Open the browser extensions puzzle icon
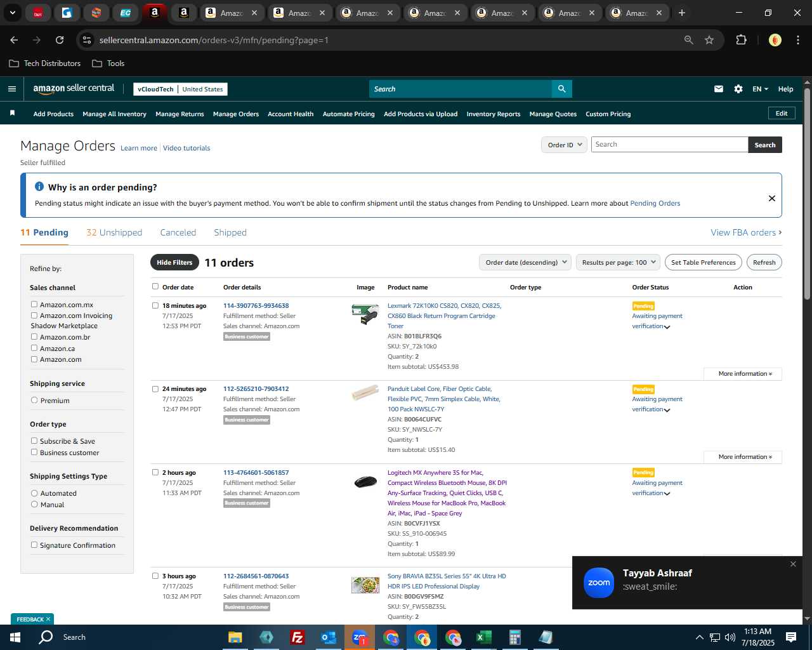 tap(741, 40)
